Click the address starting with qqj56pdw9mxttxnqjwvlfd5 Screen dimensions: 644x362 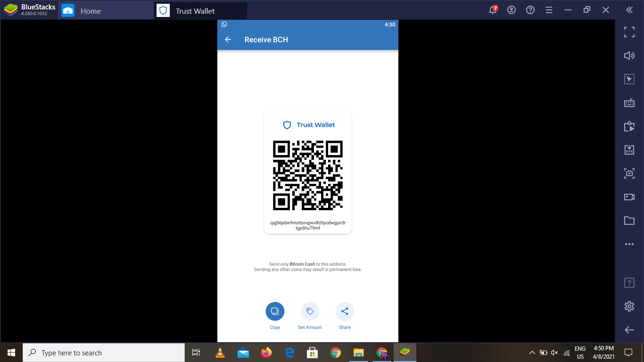tap(308, 225)
